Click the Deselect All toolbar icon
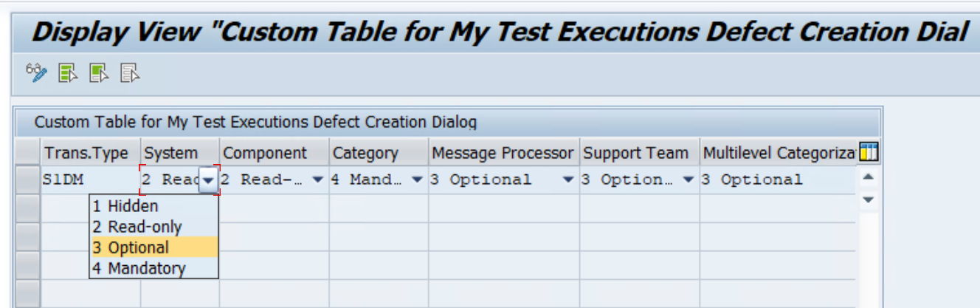The width and height of the screenshot is (980, 308). (131, 72)
